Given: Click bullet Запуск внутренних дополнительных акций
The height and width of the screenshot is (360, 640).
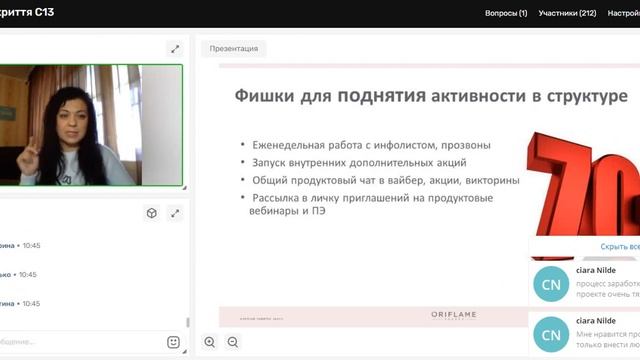Looking at the screenshot, I should click(359, 162).
